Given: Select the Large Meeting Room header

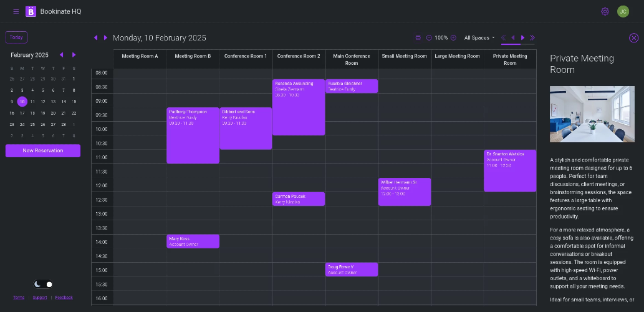Looking at the screenshot, I should click(x=457, y=59).
